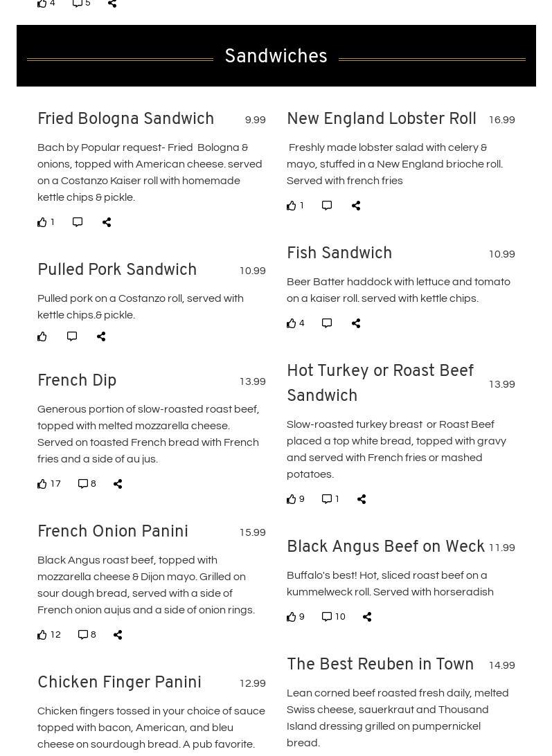This screenshot has height=756, width=552.
Task: Like the French Dip item
Action: coord(42,484)
